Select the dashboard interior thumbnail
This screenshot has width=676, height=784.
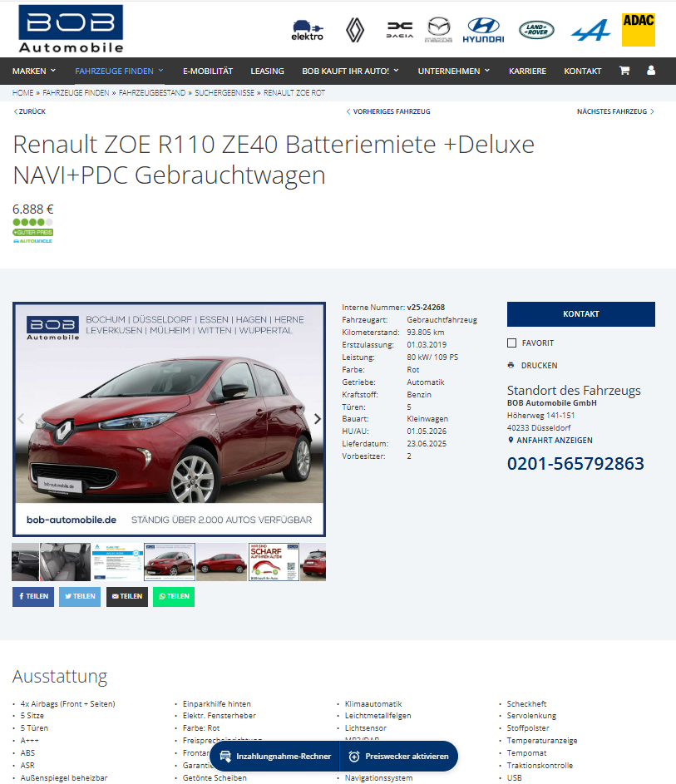pos(25,562)
